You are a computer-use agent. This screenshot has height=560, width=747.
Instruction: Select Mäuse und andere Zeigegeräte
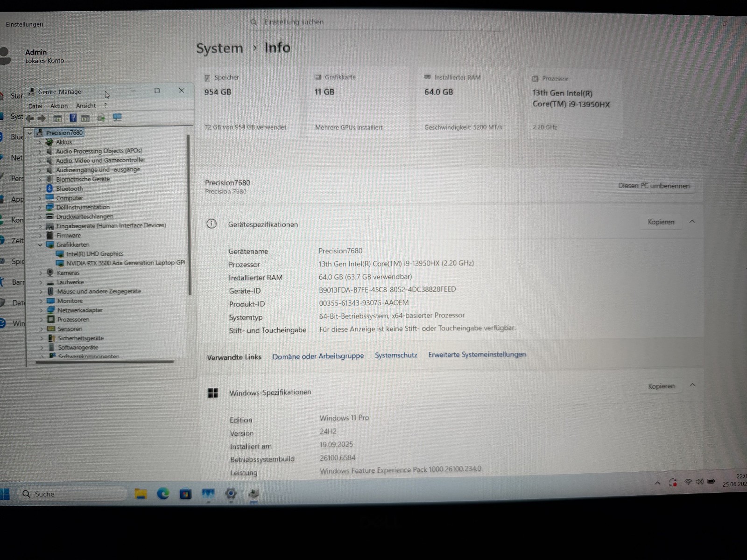[99, 291]
